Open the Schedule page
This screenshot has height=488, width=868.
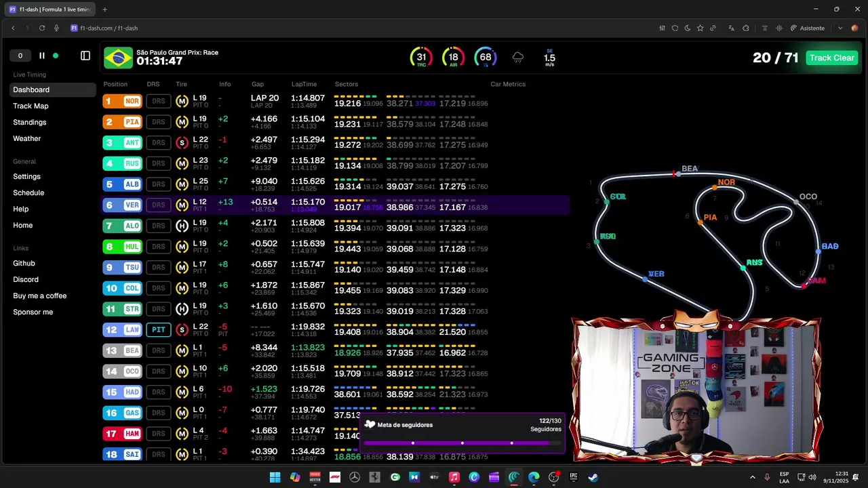28,192
